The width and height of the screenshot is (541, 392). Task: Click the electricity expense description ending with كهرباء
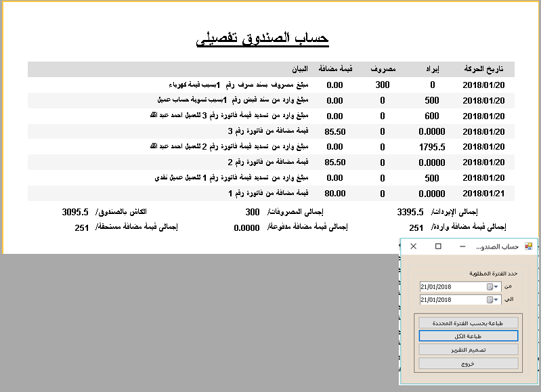238,85
